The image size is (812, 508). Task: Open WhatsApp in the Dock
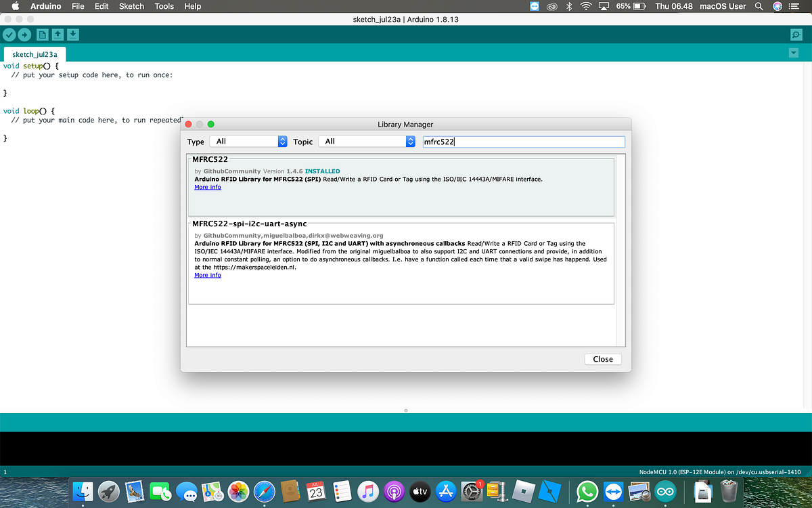point(587,492)
